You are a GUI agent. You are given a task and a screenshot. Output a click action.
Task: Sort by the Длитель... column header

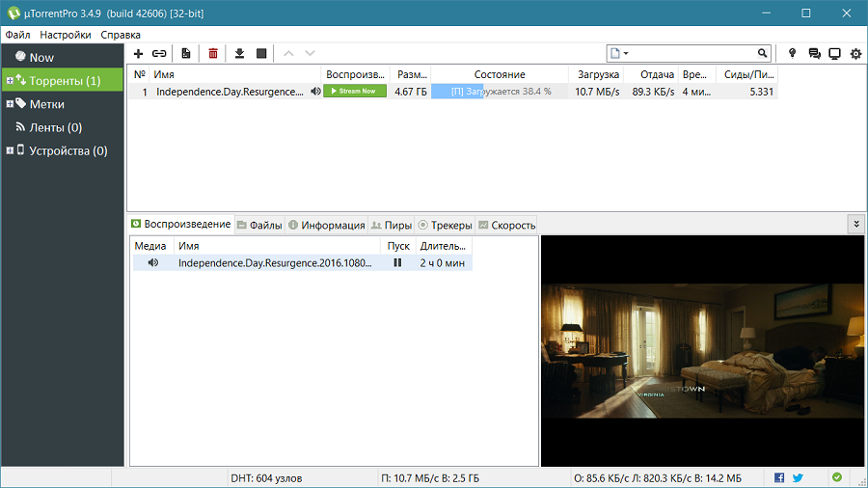click(x=443, y=246)
